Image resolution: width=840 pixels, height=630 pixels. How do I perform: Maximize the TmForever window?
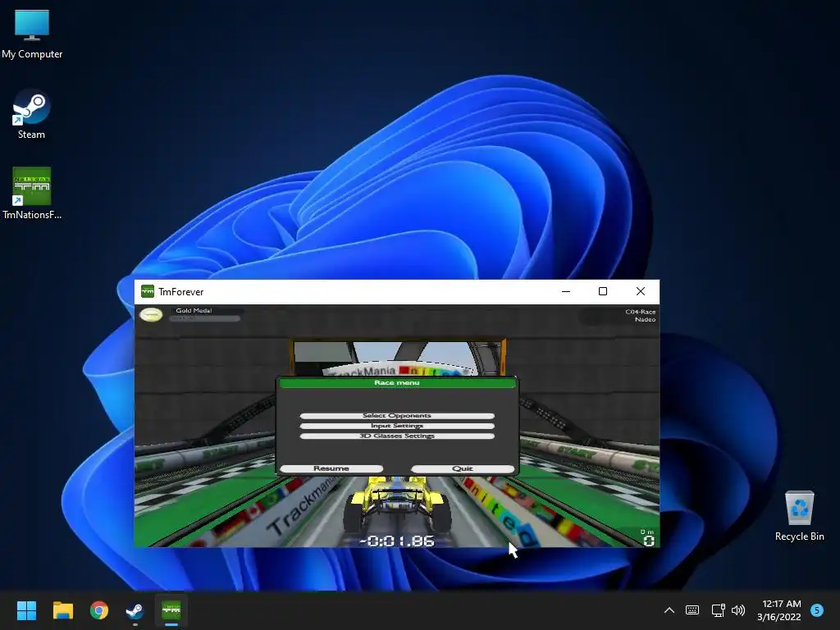point(603,291)
